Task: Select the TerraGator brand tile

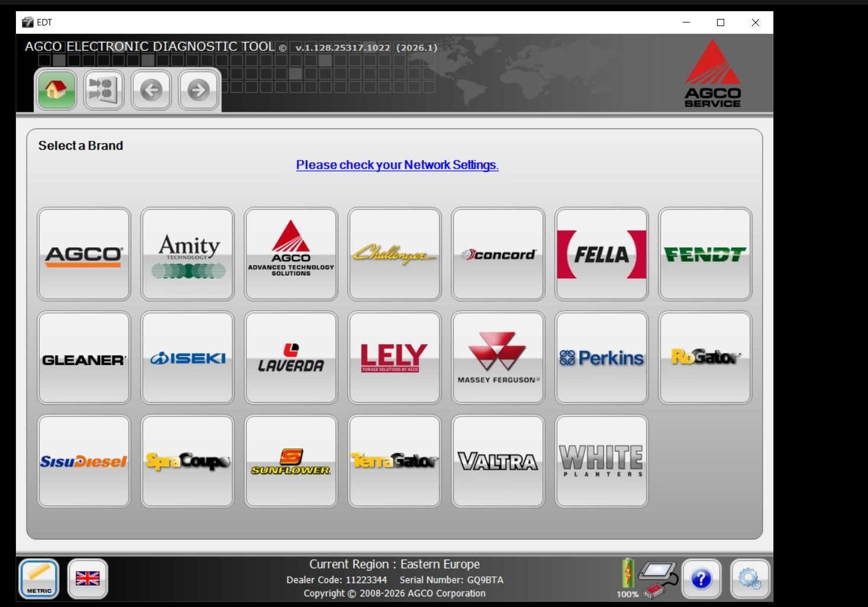Action: (x=395, y=461)
